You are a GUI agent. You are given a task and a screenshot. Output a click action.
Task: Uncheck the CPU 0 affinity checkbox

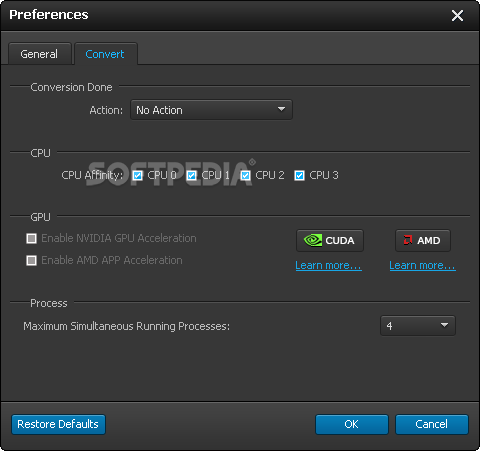pos(138,175)
